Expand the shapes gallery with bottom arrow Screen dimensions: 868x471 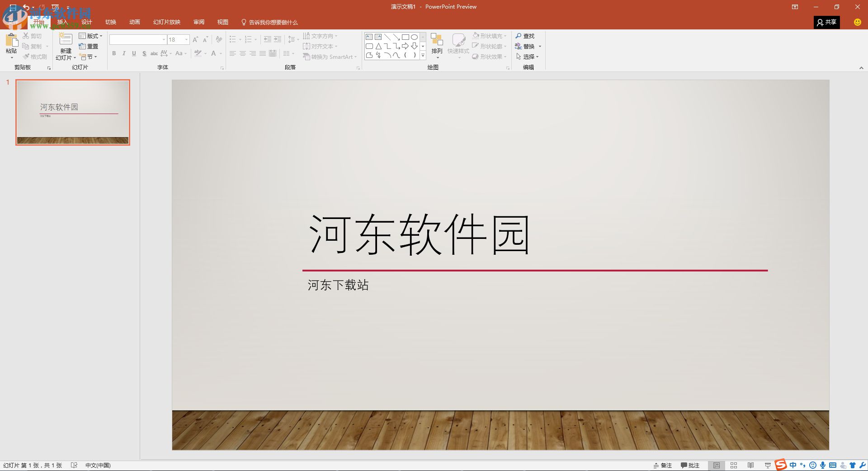click(x=423, y=55)
